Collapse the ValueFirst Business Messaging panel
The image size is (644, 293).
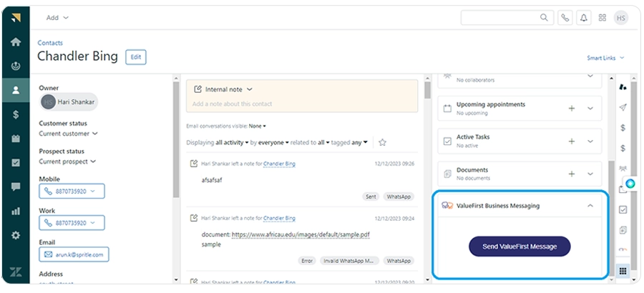[590, 206]
